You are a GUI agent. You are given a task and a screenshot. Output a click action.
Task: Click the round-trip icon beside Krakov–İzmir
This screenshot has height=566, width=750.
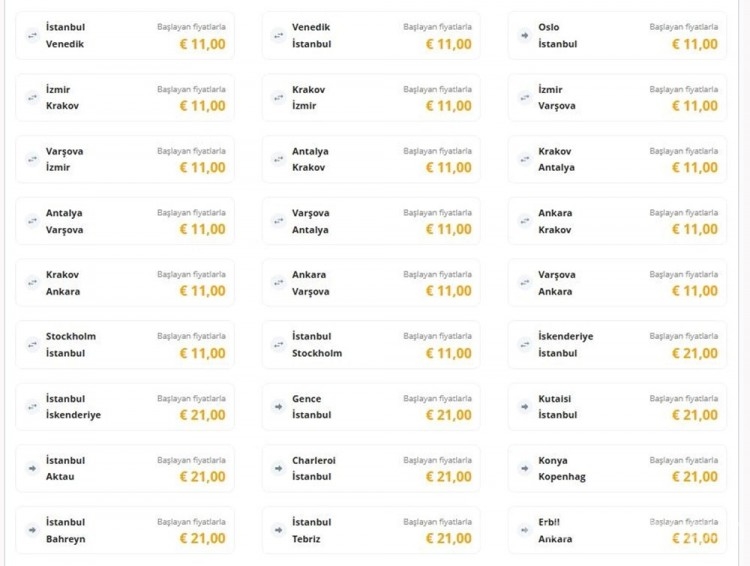click(278, 98)
